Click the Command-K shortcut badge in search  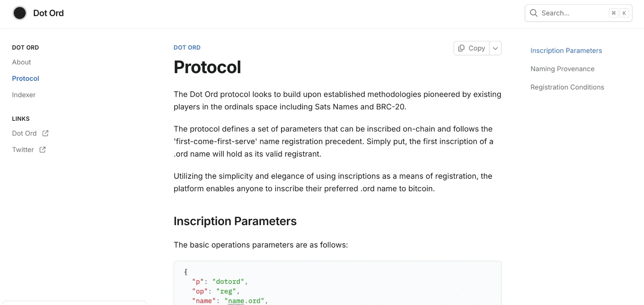coord(619,13)
